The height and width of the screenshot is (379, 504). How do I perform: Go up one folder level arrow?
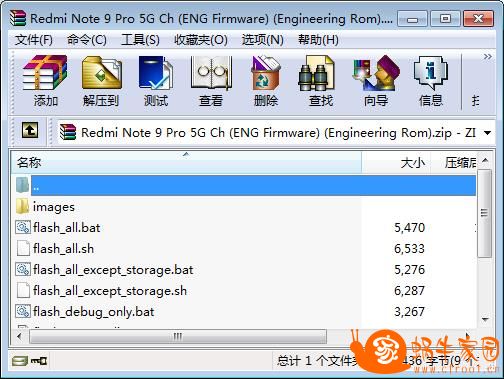click(x=30, y=130)
